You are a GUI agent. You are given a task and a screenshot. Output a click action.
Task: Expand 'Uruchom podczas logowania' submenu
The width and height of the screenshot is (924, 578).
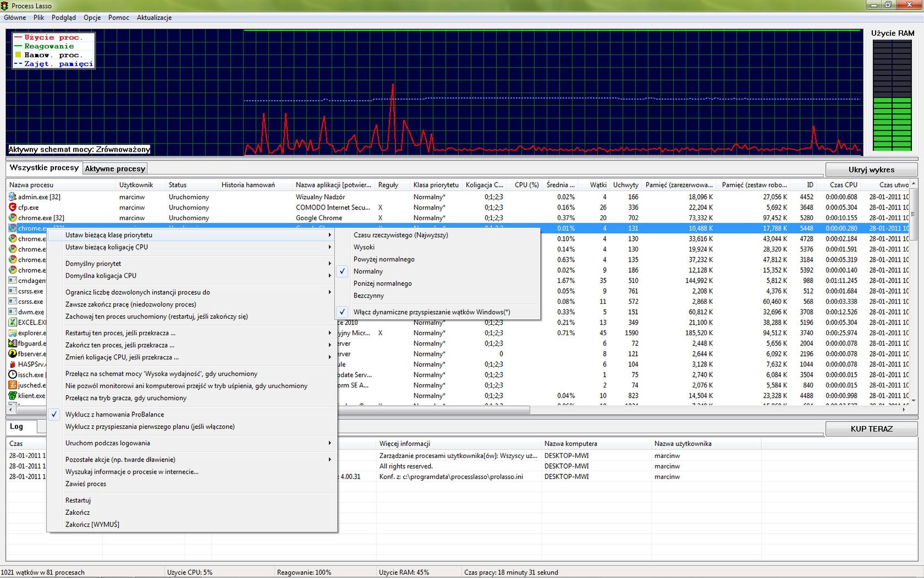pos(192,443)
